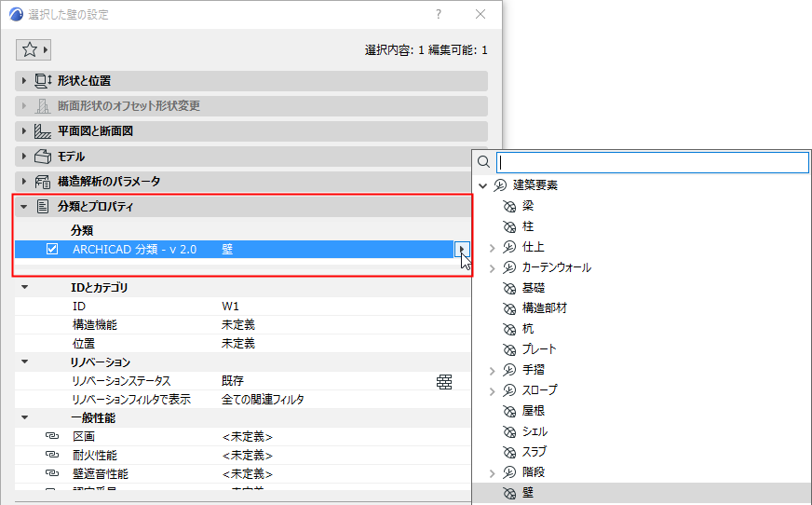Close the 選択した壁の設定 dialog
812x505 pixels.
coord(480,14)
